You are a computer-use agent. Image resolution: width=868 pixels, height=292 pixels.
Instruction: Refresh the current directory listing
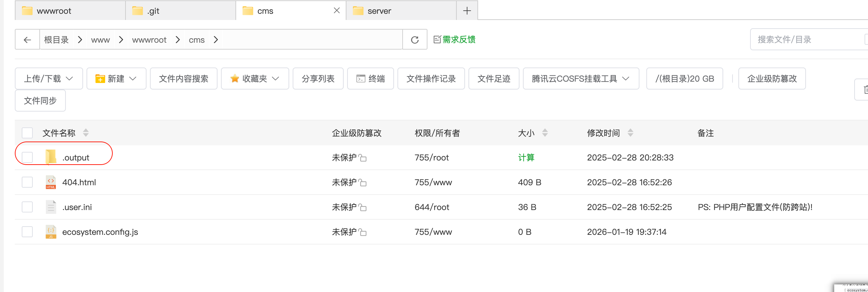415,40
